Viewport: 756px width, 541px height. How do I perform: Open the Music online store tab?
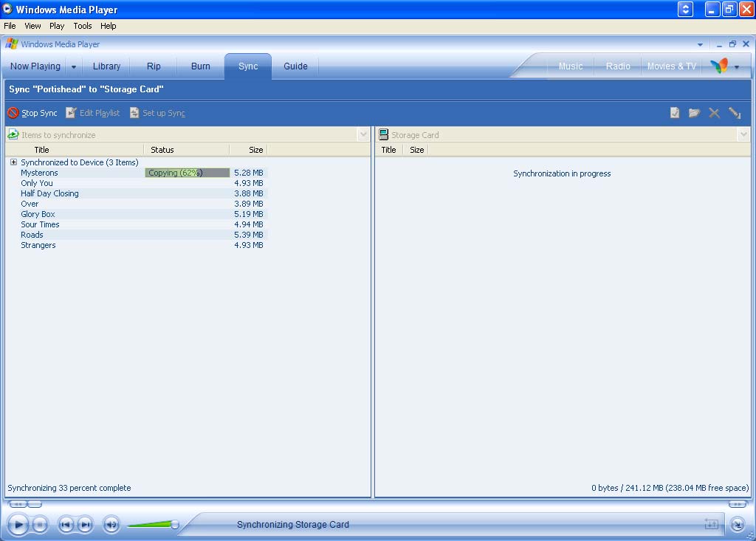point(571,66)
